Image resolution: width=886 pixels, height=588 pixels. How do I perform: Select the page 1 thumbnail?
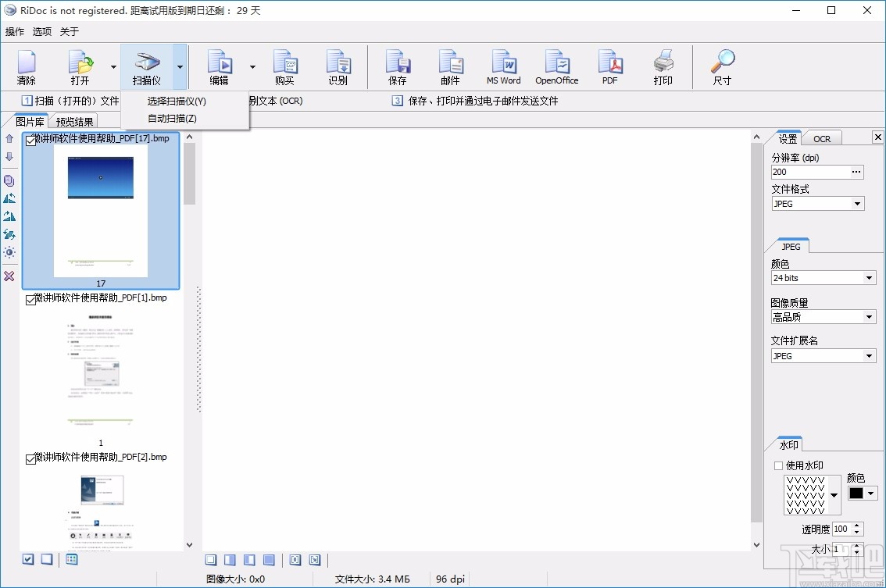[101, 371]
